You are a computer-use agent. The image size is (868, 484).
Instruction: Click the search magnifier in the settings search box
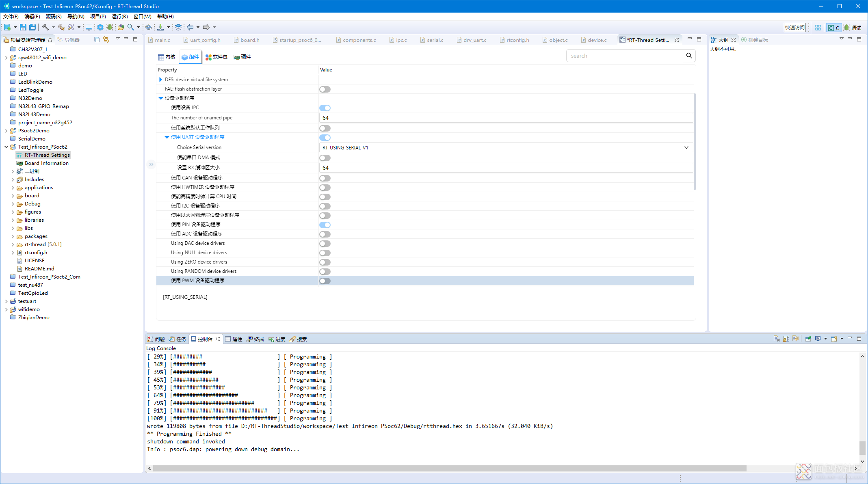point(689,56)
